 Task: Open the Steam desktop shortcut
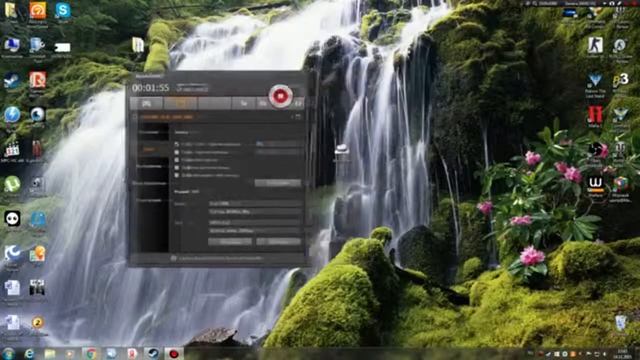(12, 80)
